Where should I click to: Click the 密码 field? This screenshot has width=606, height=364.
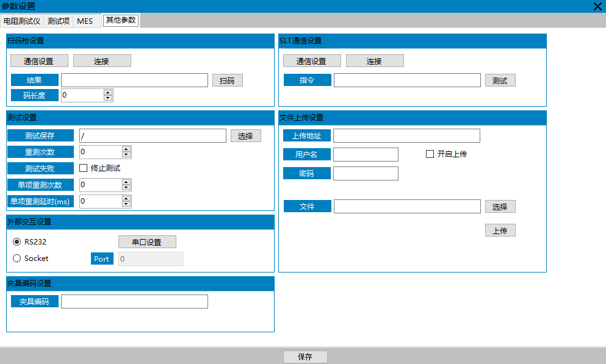(366, 173)
